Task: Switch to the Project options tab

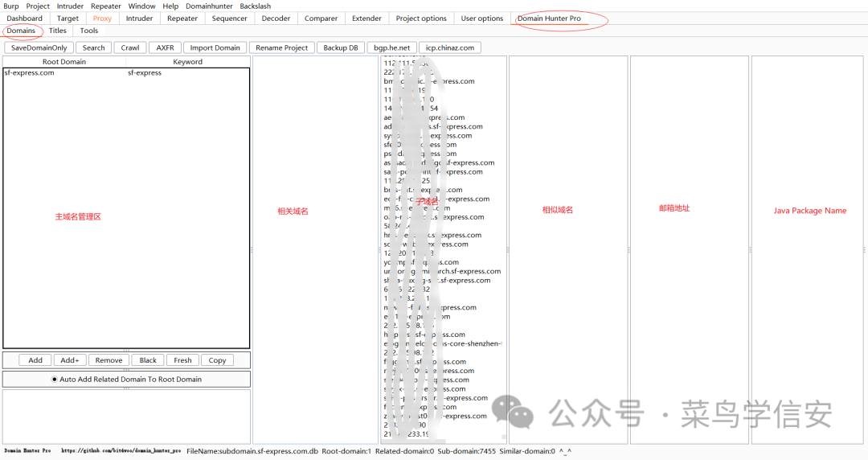Action: click(x=420, y=18)
